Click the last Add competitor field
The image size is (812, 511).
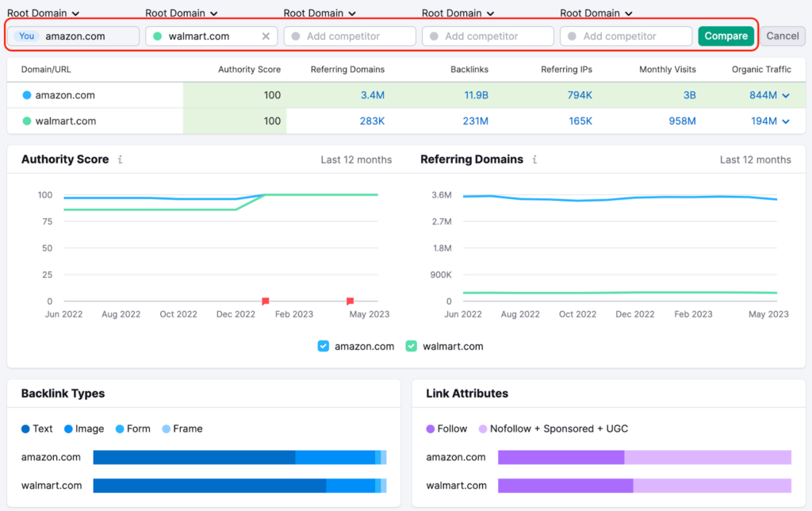pos(626,36)
